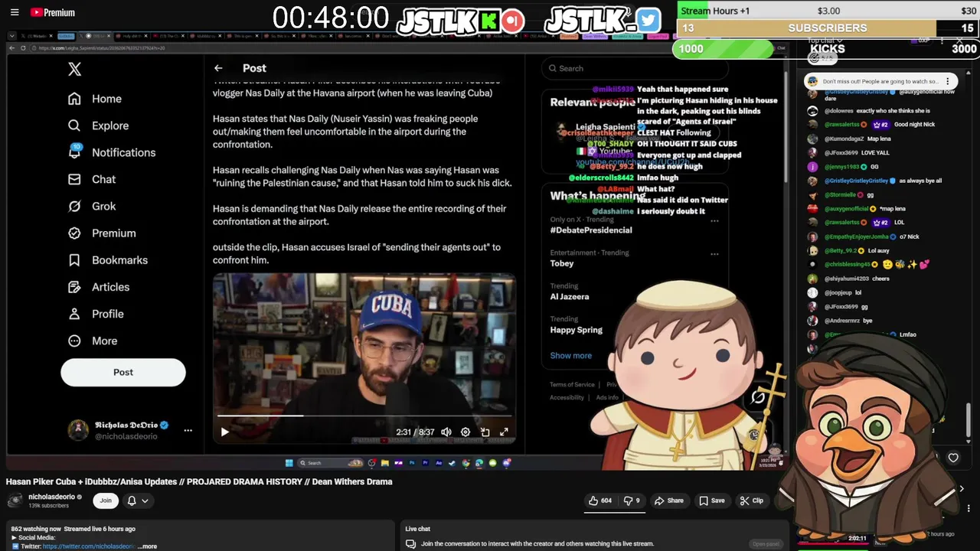The image size is (980, 551).
Task: Click the white Post button
Action: tap(123, 372)
